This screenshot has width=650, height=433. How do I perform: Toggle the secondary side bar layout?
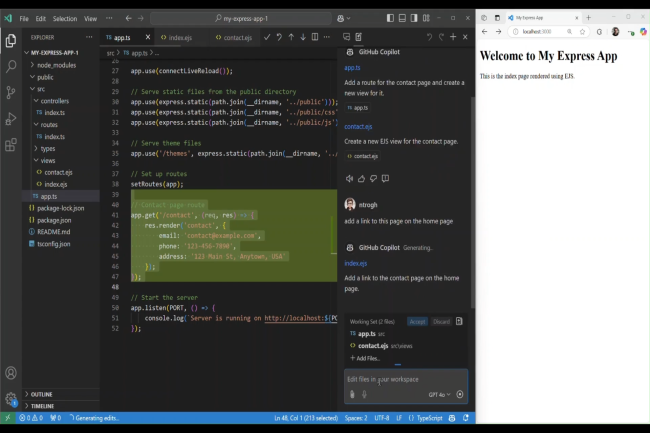[414, 18]
